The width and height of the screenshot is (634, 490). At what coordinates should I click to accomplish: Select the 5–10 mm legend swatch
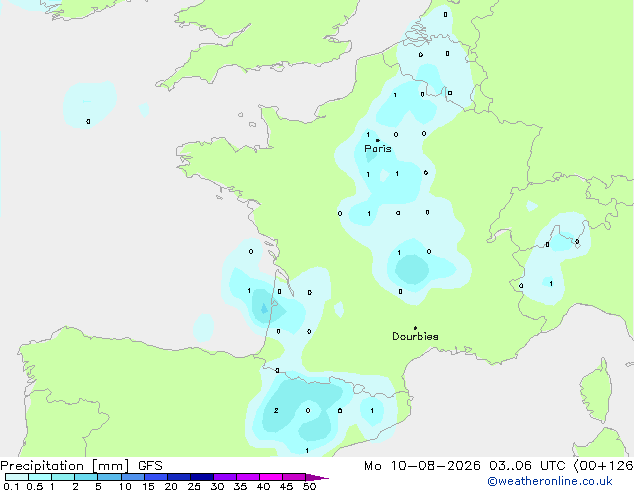pos(109,477)
